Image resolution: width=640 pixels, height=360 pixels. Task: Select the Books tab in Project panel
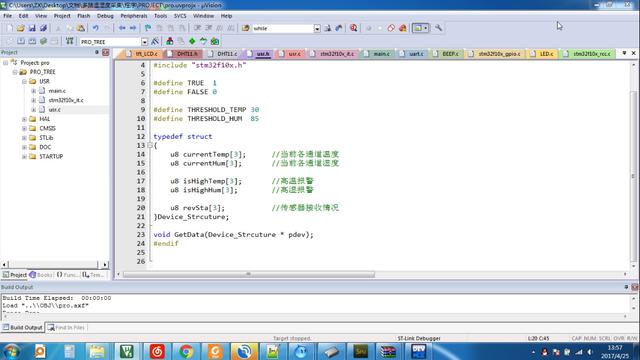click(x=41, y=275)
